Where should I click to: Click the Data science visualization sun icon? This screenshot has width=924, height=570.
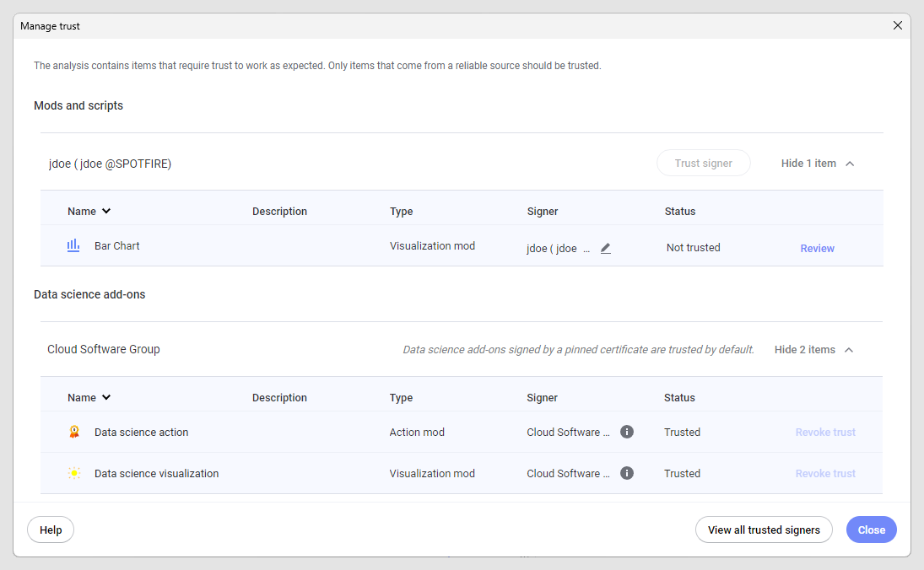pos(74,474)
